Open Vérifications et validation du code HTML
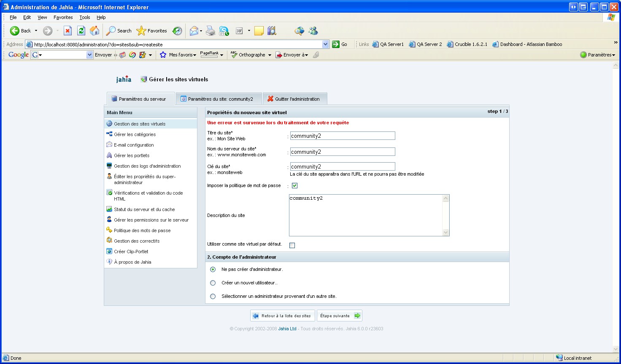This screenshot has height=364, width=621. pos(148,196)
